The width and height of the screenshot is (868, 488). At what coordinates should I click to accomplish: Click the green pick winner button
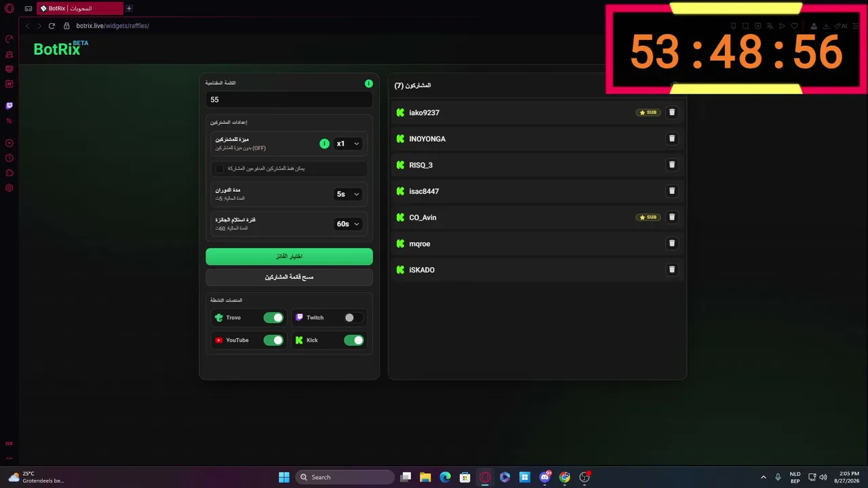pyautogui.click(x=289, y=256)
